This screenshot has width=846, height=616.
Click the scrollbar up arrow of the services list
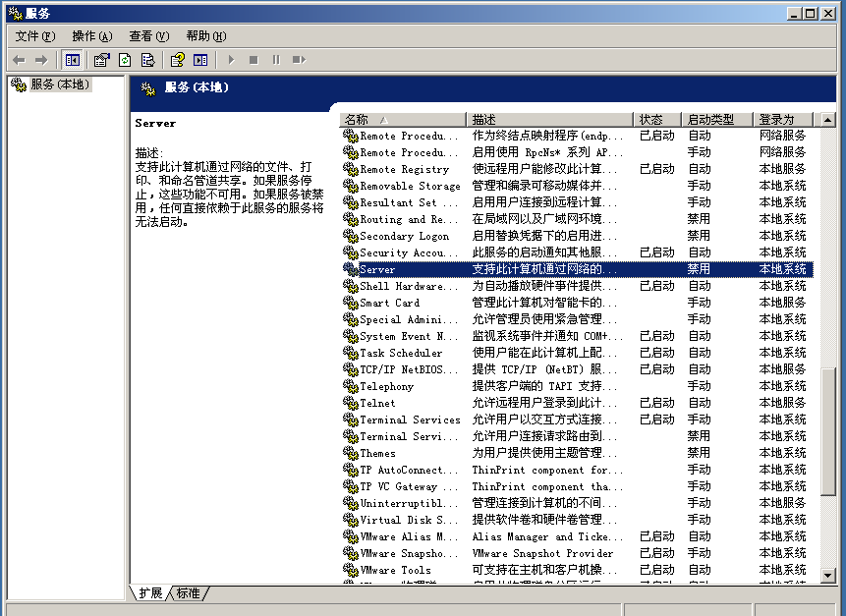pos(827,120)
